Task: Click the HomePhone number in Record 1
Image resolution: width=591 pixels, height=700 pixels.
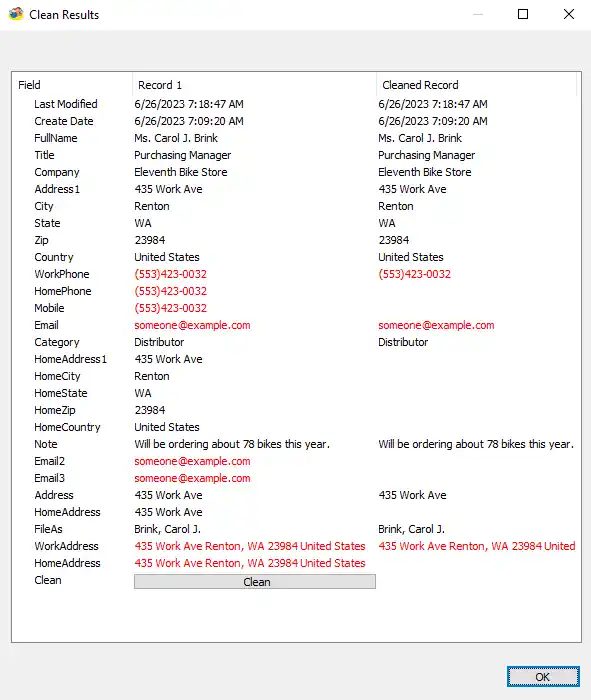Action: [x=171, y=291]
